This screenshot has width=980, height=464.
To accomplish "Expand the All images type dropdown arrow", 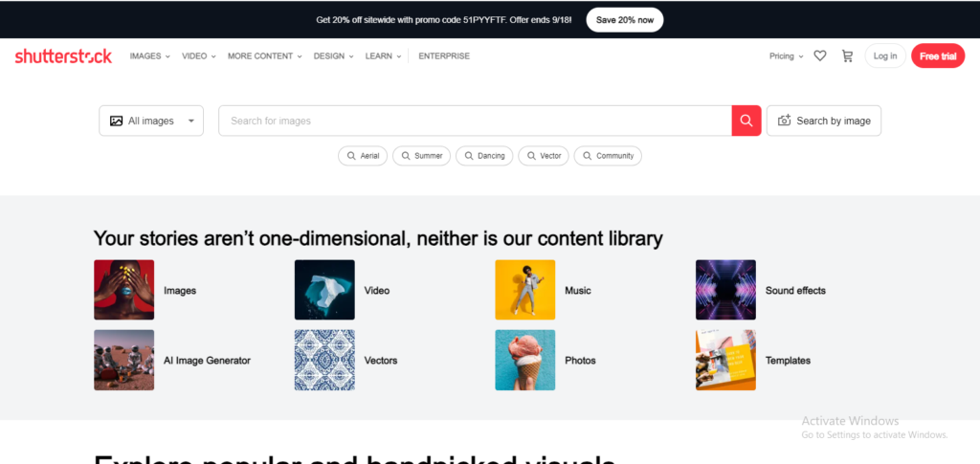I will point(191,122).
